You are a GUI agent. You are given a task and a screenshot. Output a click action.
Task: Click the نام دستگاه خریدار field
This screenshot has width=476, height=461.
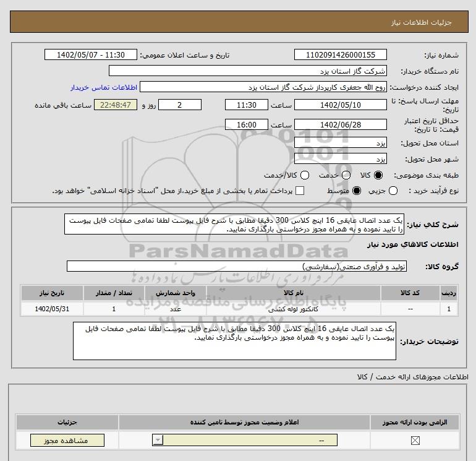(x=248, y=71)
